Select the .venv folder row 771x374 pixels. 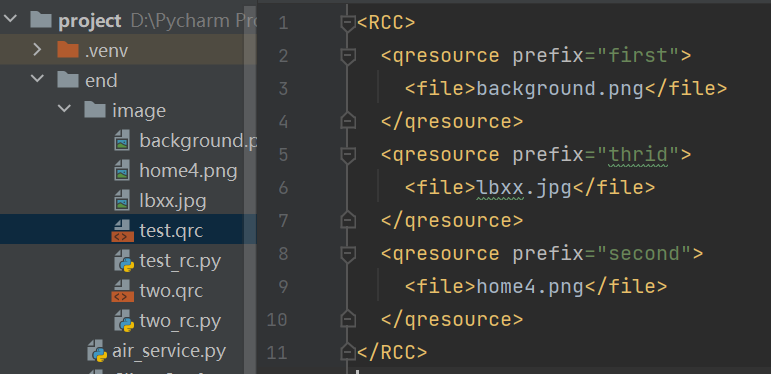(128, 50)
